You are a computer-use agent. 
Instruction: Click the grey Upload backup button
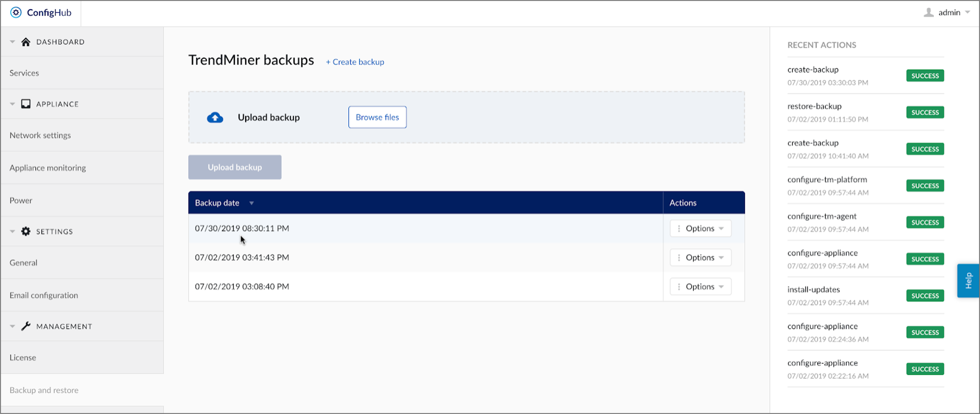click(235, 167)
